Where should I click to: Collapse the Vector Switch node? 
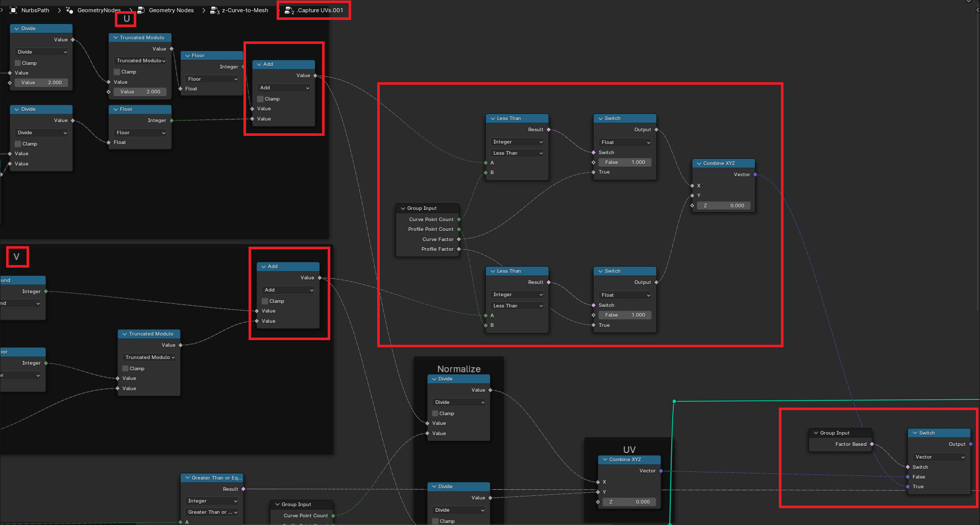pyautogui.click(x=915, y=433)
